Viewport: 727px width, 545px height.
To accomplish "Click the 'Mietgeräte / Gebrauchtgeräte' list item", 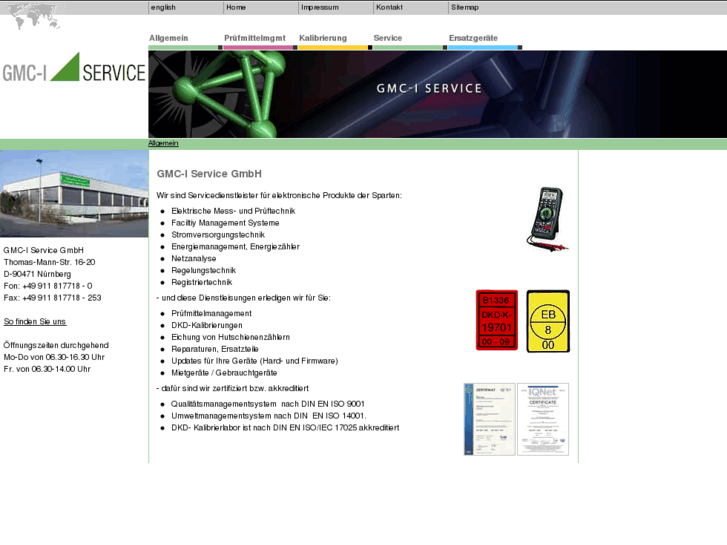I will 224,373.
